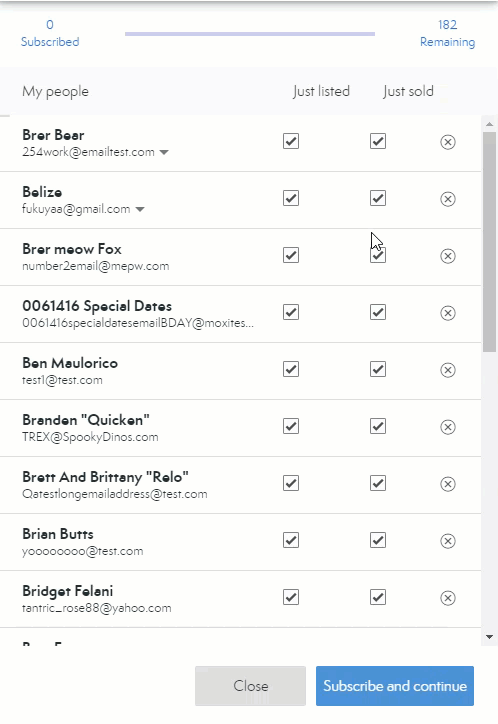Remove Belize from the list
The height and width of the screenshot is (724, 498).
[x=448, y=199]
